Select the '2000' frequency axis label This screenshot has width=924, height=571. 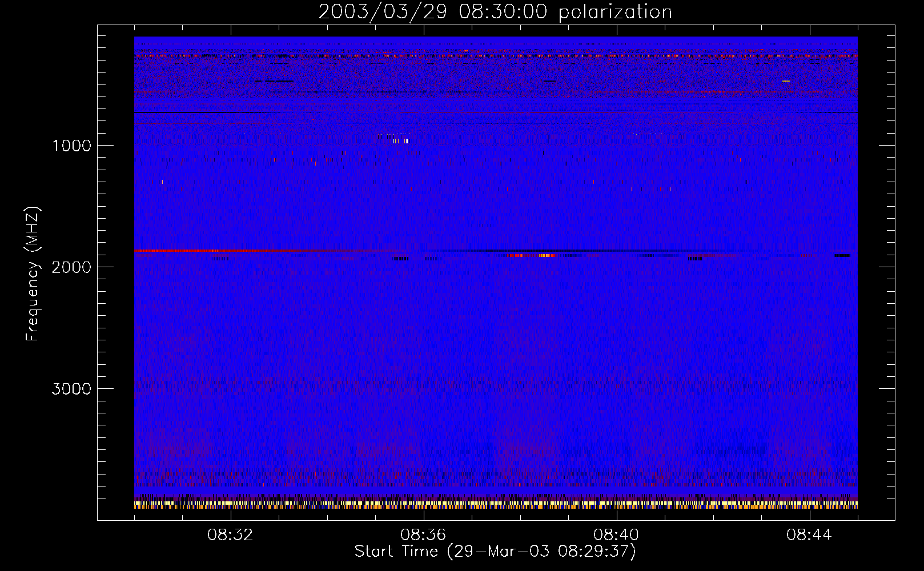[x=71, y=267]
